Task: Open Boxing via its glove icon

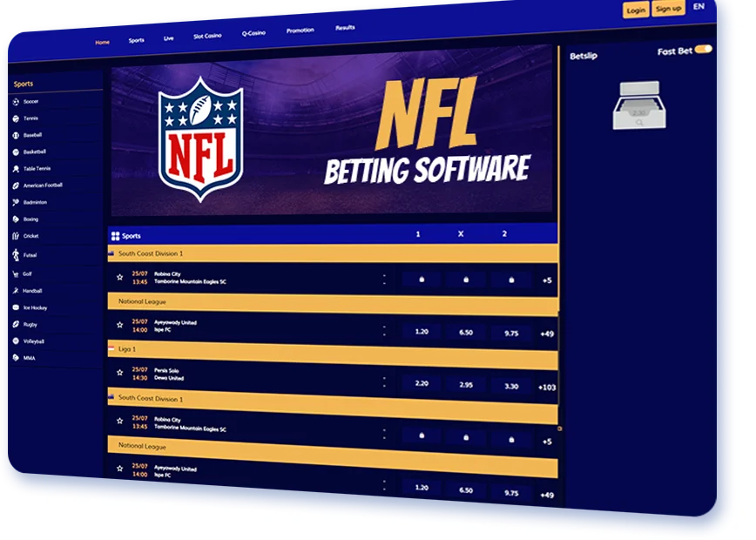Action: (16, 219)
